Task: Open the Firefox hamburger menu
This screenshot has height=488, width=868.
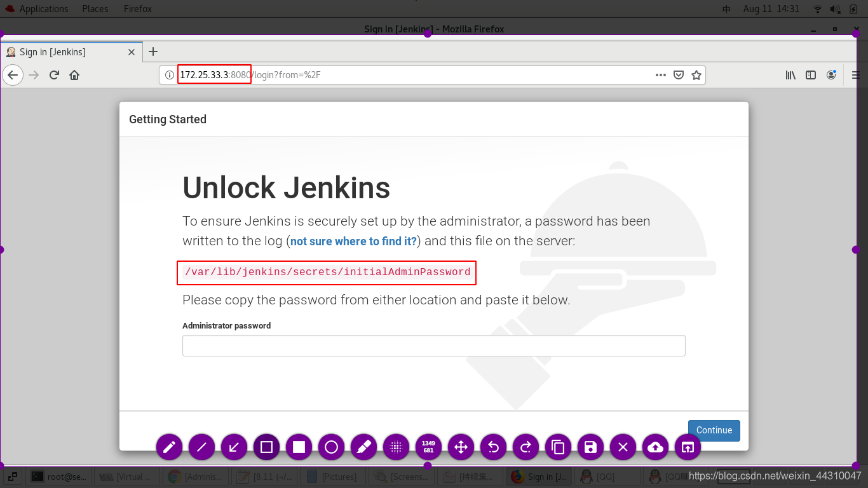Action: click(856, 75)
